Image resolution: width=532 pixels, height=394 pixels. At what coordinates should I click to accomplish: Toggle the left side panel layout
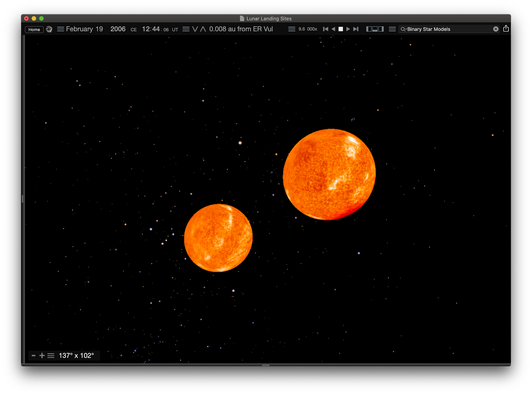point(368,29)
